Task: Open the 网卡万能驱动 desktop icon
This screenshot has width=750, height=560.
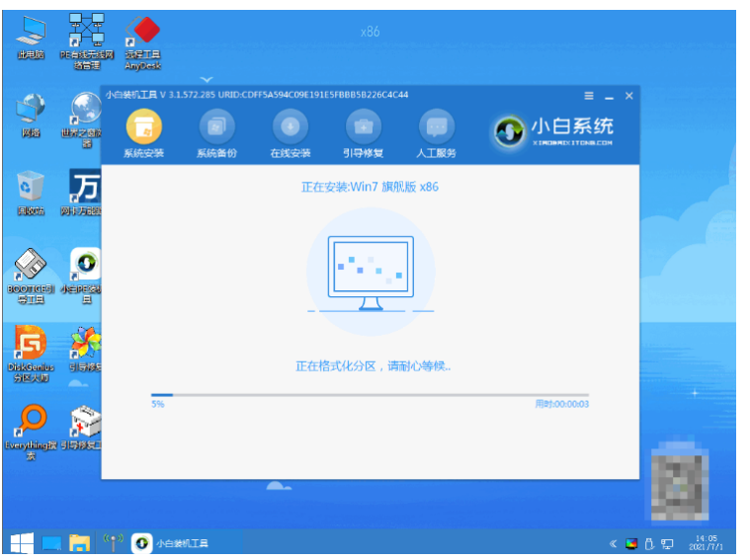Action: 82,193
